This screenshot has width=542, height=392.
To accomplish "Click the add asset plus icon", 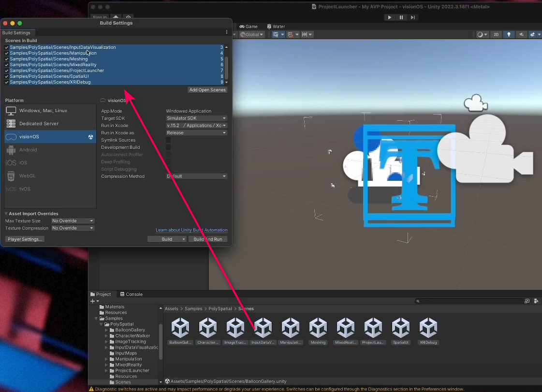I will pyautogui.click(x=92, y=301).
